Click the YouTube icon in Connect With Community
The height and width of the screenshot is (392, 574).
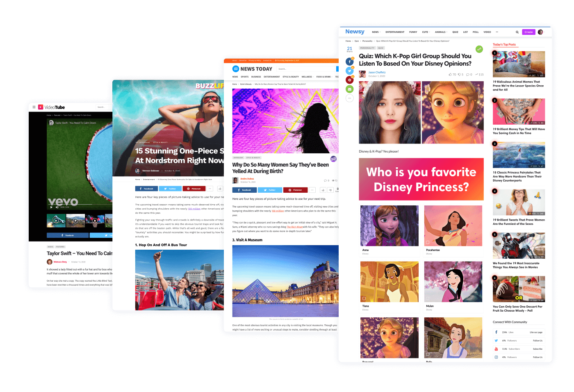point(496,349)
